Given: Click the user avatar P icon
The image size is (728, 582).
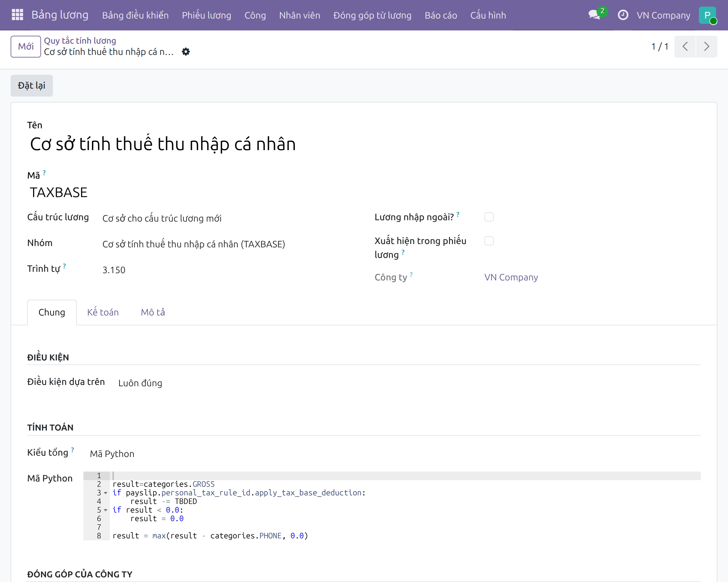Looking at the screenshot, I should pos(707,15).
